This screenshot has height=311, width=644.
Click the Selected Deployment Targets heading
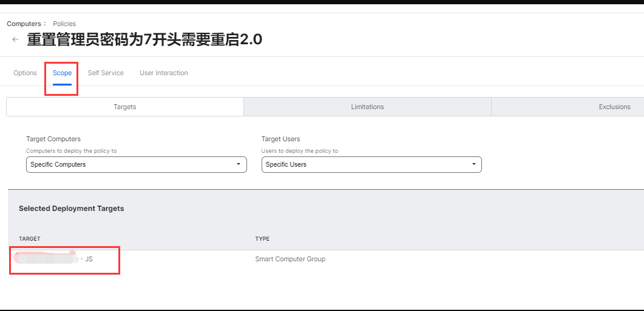(x=71, y=209)
